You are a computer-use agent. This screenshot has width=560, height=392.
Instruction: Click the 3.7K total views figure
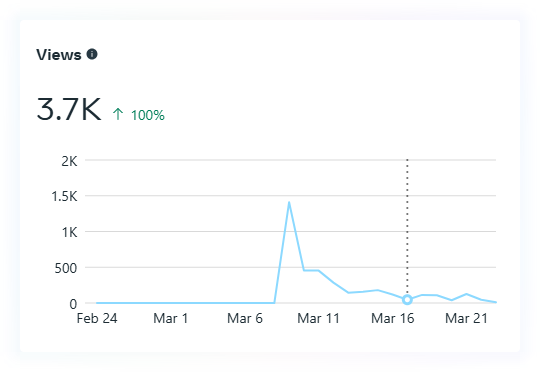[69, 109]
